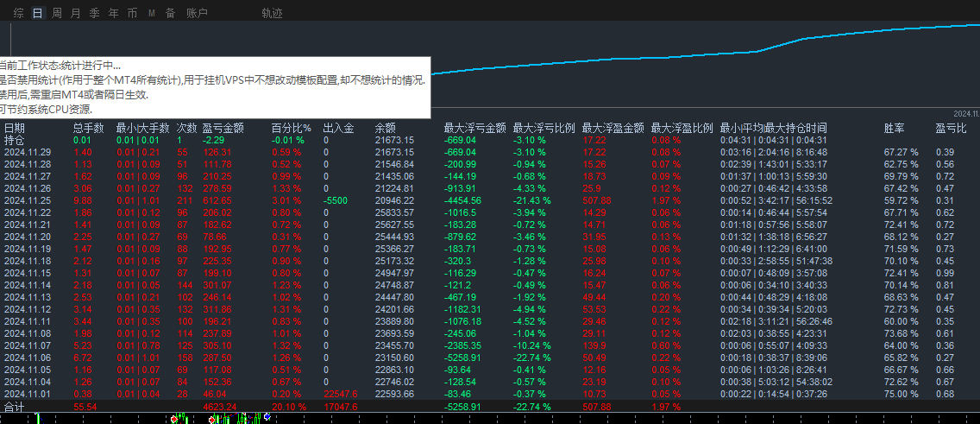The width and height of the screenshot is (980, 424).
Task: Click the 百分比% column header
Action: (x=292, y=128)
